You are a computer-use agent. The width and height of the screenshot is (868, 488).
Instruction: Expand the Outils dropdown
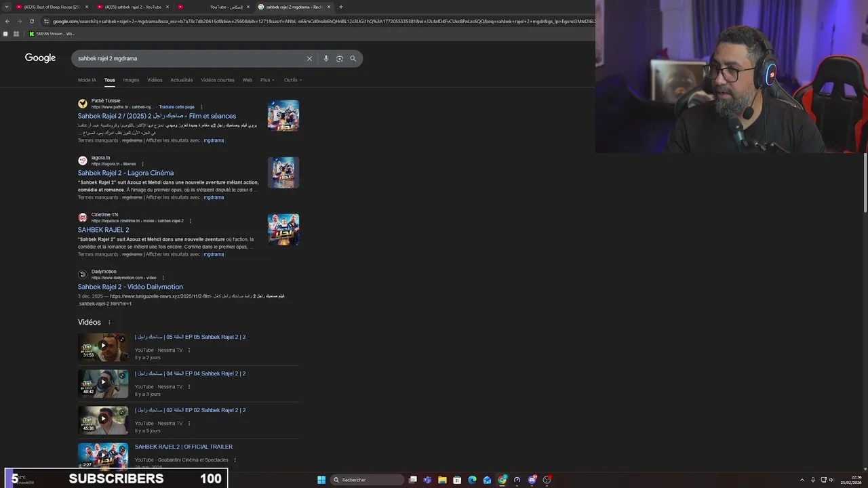[x=293, y=80]
